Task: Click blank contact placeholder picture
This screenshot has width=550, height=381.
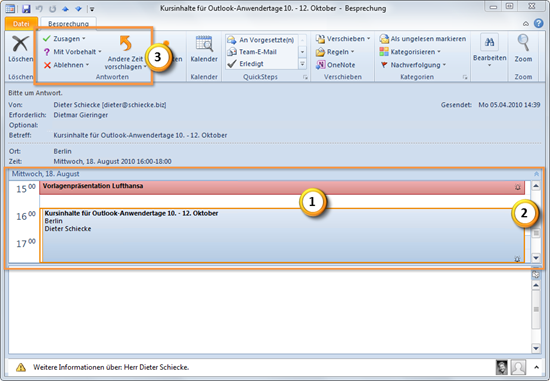Action: (518, 367)
